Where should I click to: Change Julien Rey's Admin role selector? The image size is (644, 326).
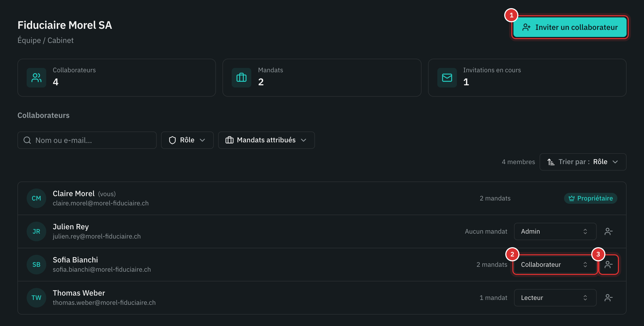click(x=555, y=231)
